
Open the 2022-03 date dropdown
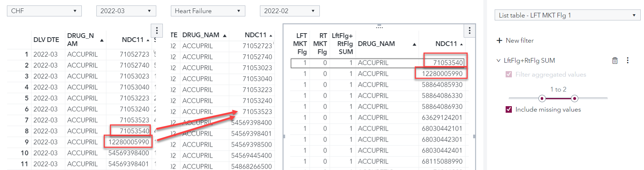tap(126, 11)
